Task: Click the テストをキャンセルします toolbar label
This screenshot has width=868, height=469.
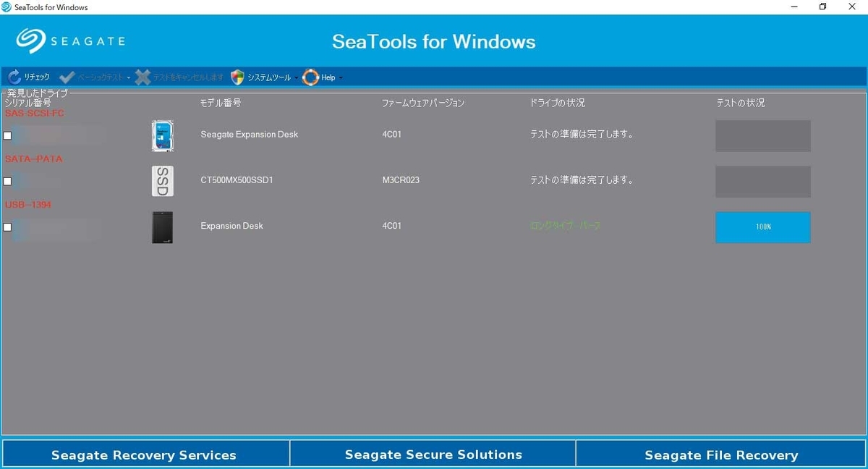Action: coord(188,77)
